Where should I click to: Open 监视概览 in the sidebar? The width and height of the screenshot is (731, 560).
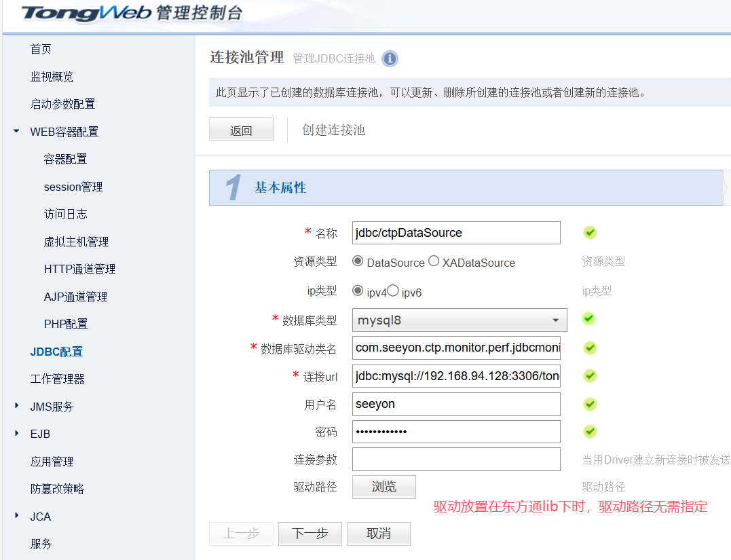[x=52, y=77]
